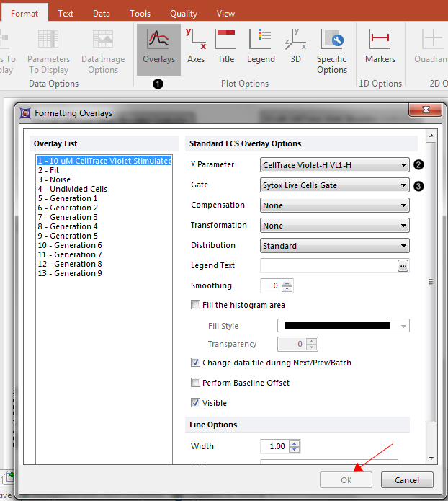Click the Overlays icon in ribbon
This screenshot has height=501, width=448.
pos(158,48)
